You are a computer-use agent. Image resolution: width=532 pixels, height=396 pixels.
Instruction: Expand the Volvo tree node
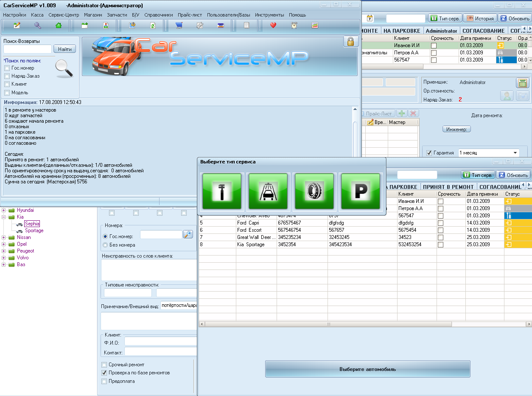click(x=4, y=258)
